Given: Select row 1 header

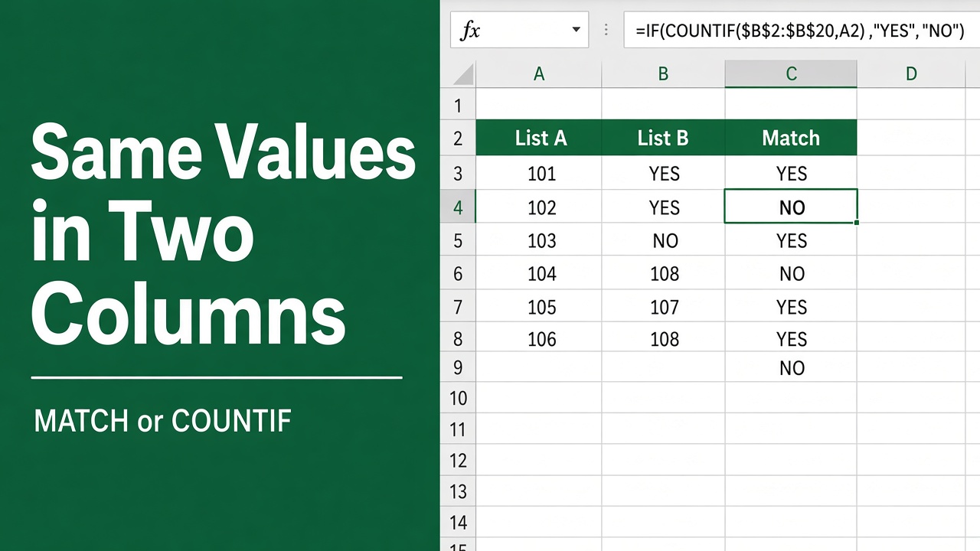Looking at the screenshot, I should click(458, 104).
